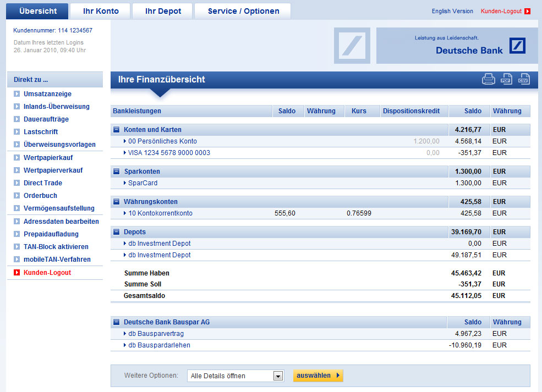Viewport: 542px width, 392px height.
Task: Click the arrow icon beside Daueraufträge
Action: 17,119
